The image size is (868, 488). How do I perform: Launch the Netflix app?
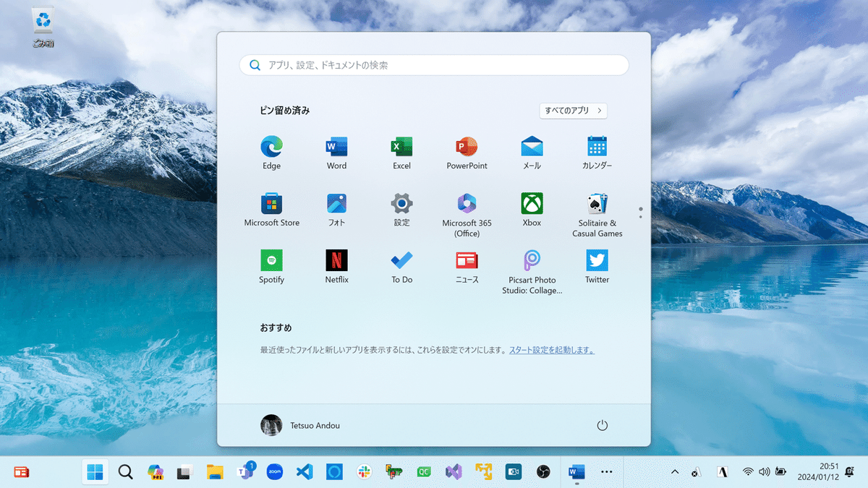pos(336,267)
